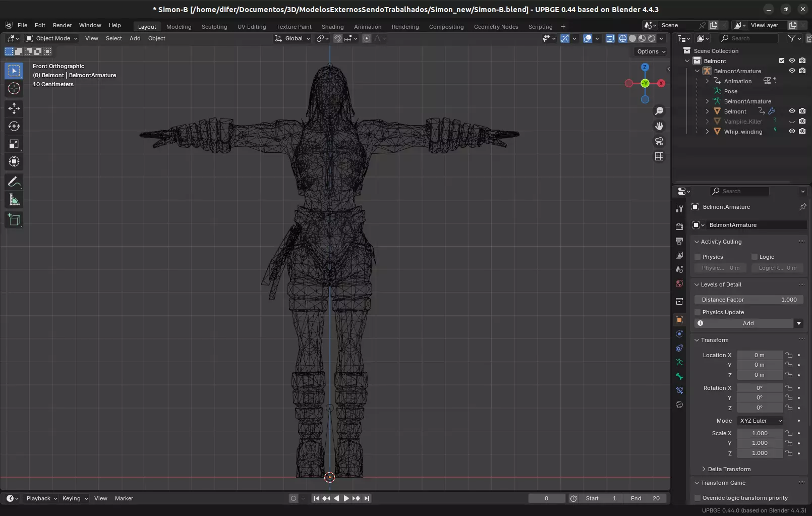This screenshot has width=812, height=516.
Task: Switch viewport shading to rendered
Action: click(652, 38)
